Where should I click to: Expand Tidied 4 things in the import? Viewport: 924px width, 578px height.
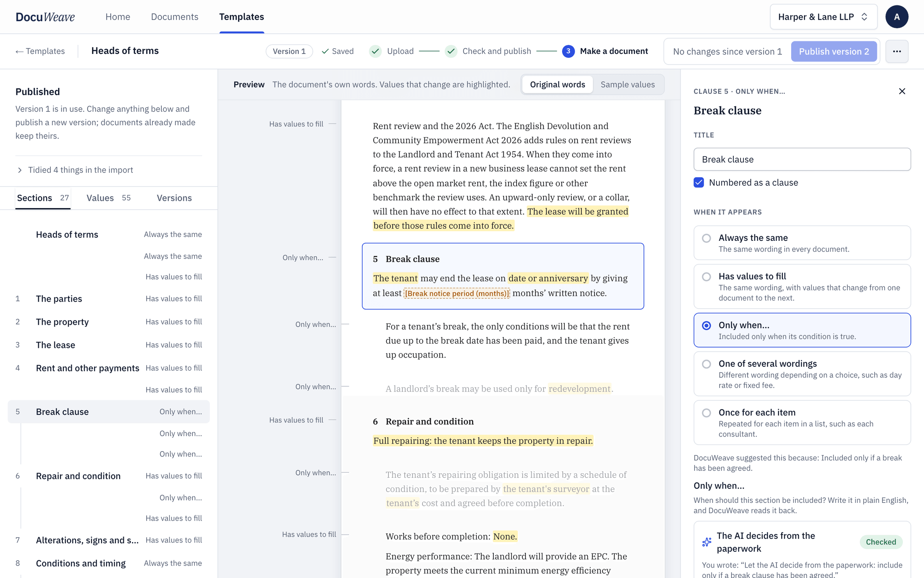(75, 170)
